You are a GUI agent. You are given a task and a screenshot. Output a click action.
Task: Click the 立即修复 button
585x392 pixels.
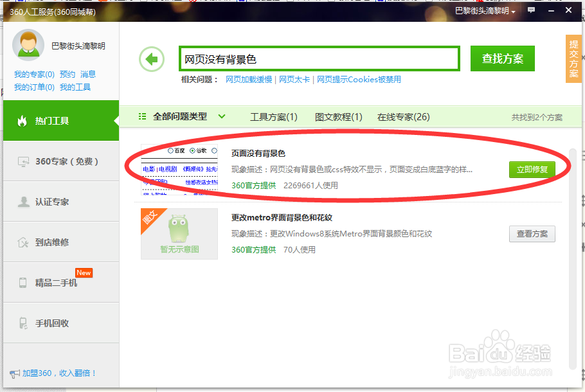coord(532,170)
